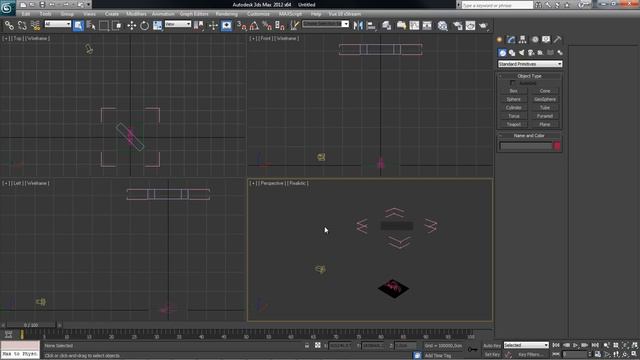Open the Material Editor

[442, 26]
